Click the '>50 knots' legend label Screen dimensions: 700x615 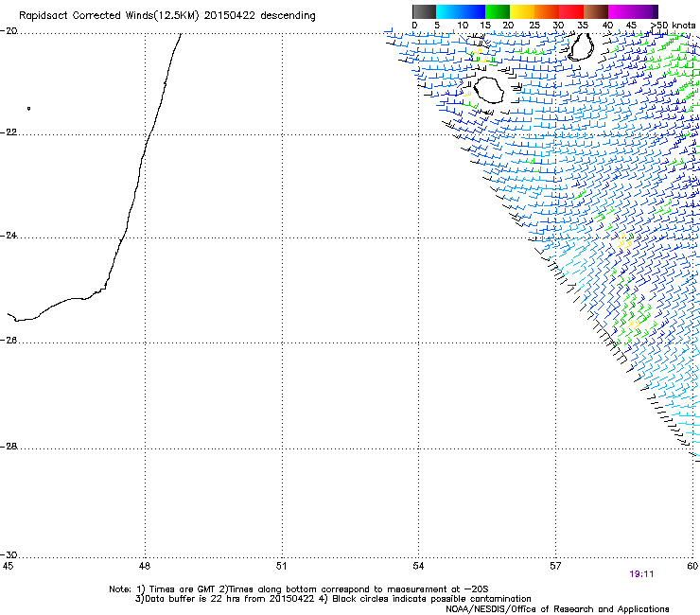[x=674, y=26]
